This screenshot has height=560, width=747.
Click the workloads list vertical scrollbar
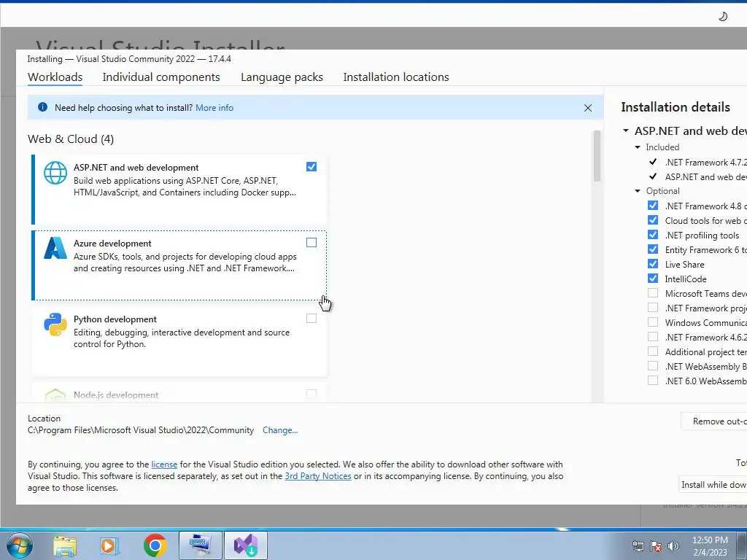(597, 156)
